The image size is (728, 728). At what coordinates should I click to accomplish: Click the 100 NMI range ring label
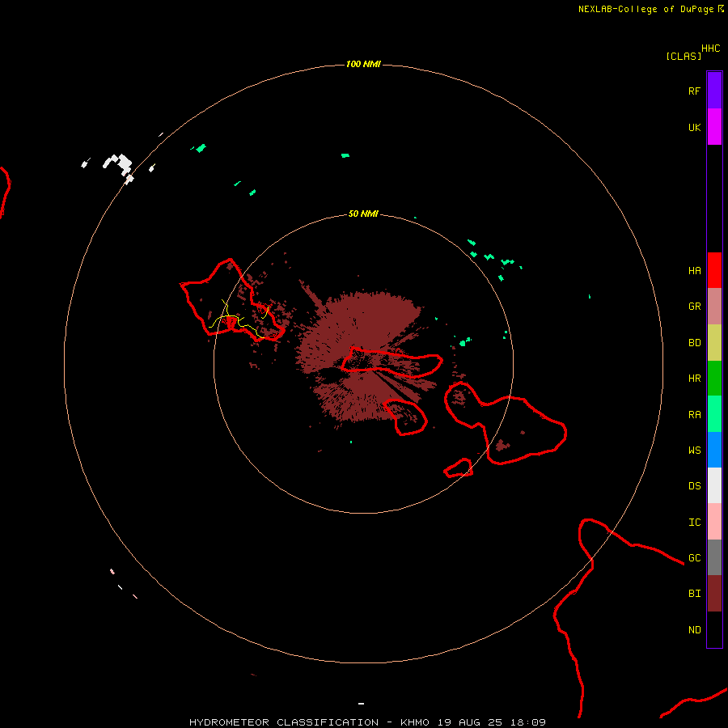click(363, 64)
